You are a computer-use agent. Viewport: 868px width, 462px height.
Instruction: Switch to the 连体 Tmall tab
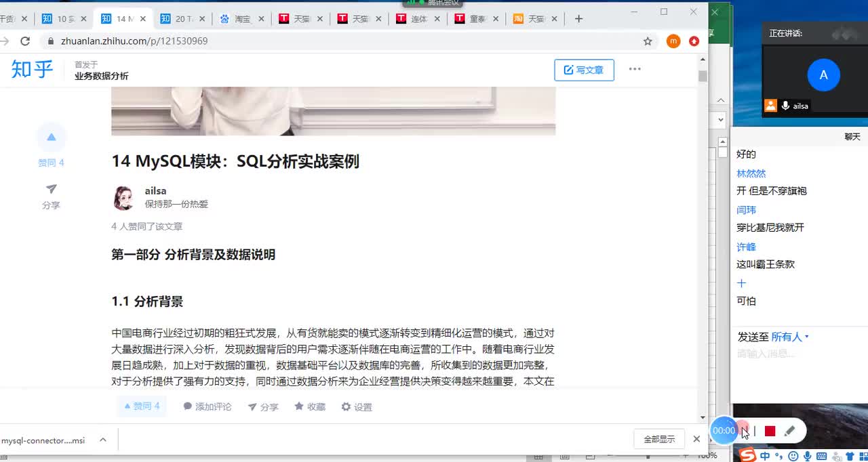click(x=418, y=19)
